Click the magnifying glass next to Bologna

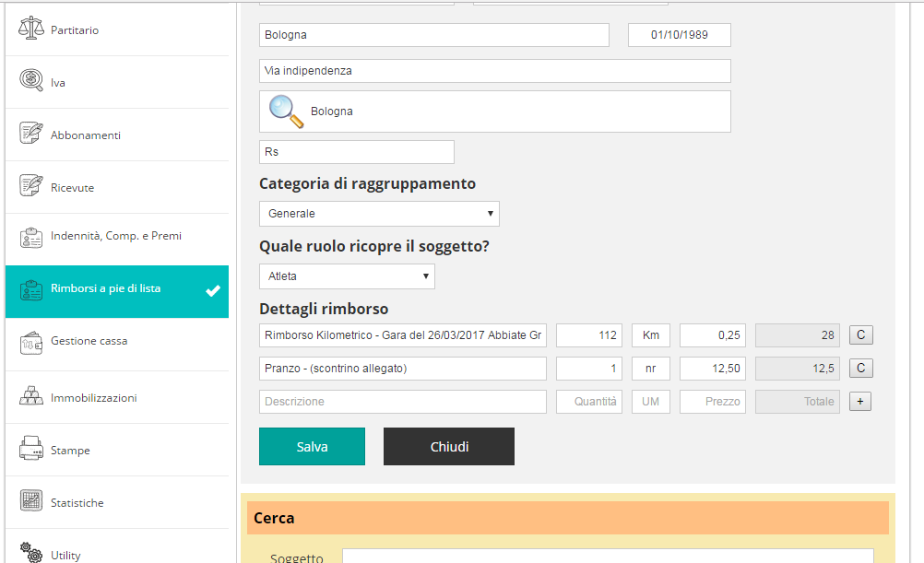click(287, 111)
